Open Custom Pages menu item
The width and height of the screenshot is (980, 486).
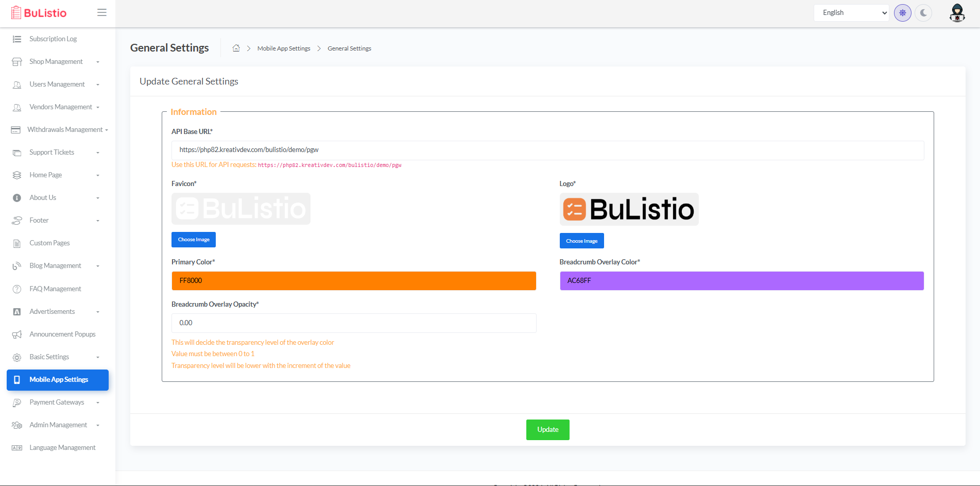(x=58, y=243)
